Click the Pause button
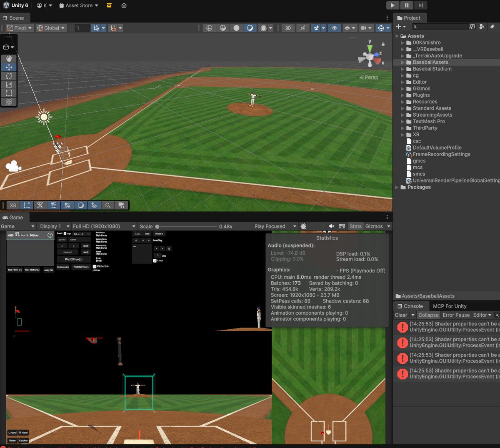This screenshot has height=448, width=500. [407, 5]
